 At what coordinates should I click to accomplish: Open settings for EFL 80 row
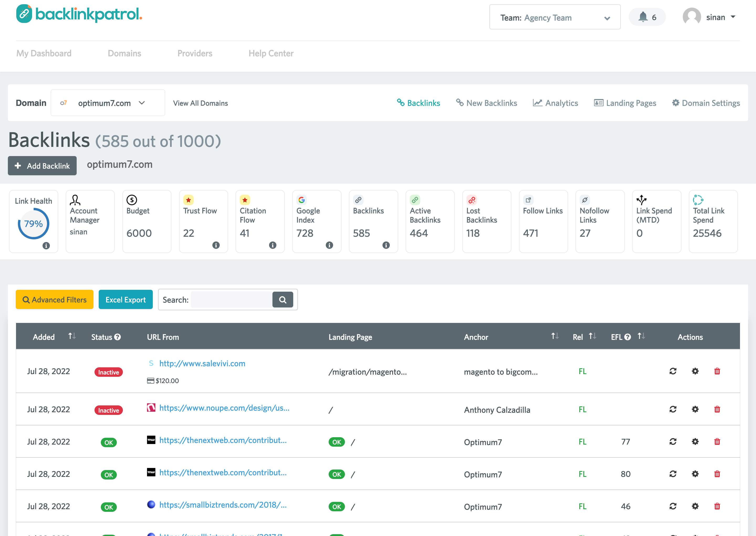695,474
